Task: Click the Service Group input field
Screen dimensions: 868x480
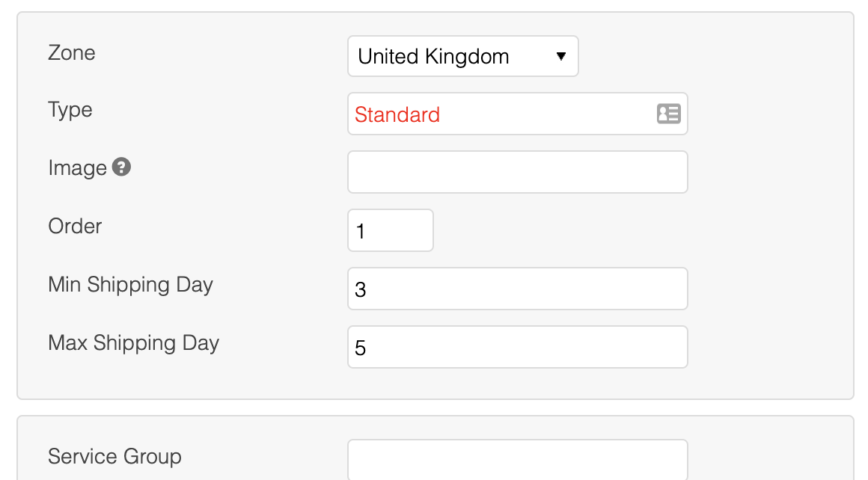Action: click(517, 458)
